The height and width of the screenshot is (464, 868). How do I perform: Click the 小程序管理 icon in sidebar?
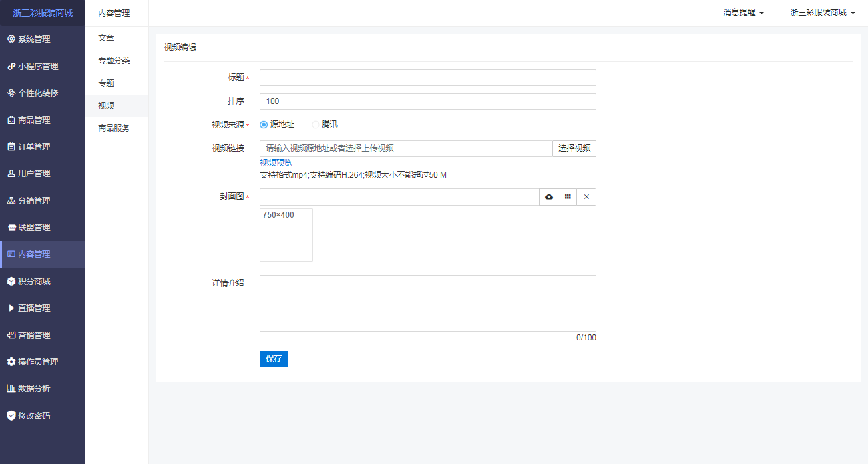(11, 67)
